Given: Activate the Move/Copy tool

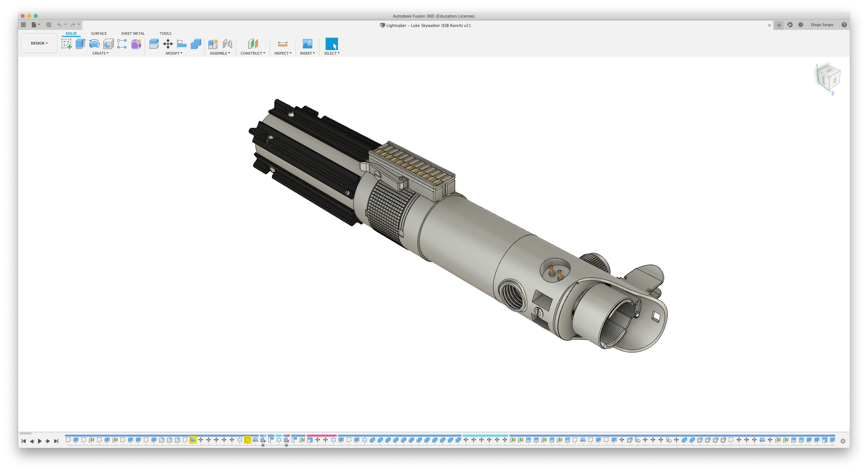Looking at the screenshot, I should click(168, 44).
